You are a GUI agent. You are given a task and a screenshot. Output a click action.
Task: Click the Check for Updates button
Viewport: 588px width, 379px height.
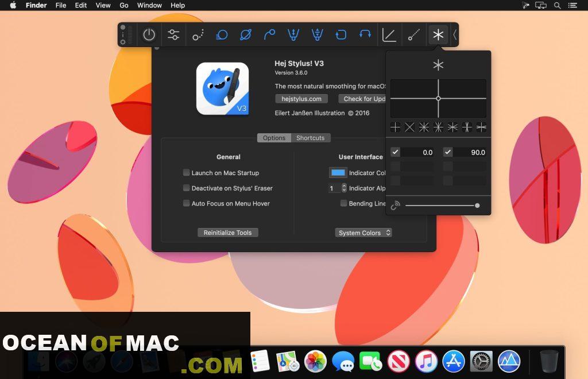tap(363, 99)
